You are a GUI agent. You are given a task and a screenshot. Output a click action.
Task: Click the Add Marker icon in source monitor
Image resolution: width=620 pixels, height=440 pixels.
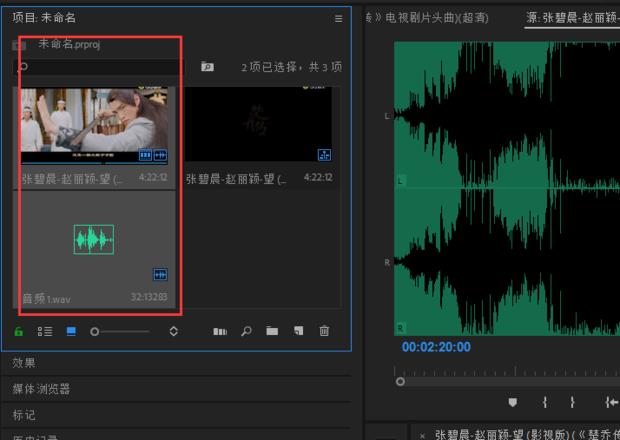tap(513, 402)
